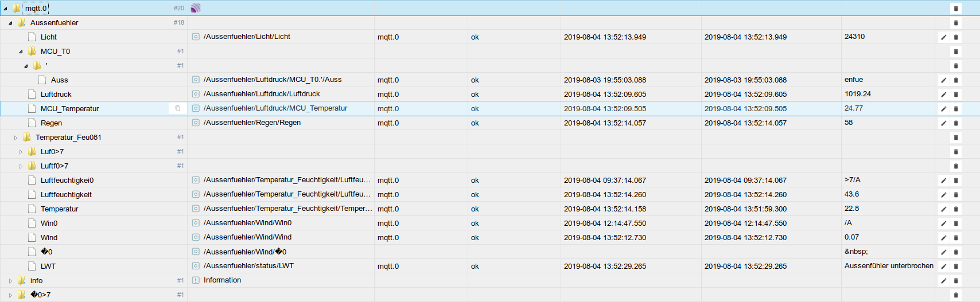Edit the Auss state with pencil icon
This screenshot has height=302, width=980.
click(x=943, y=80)
